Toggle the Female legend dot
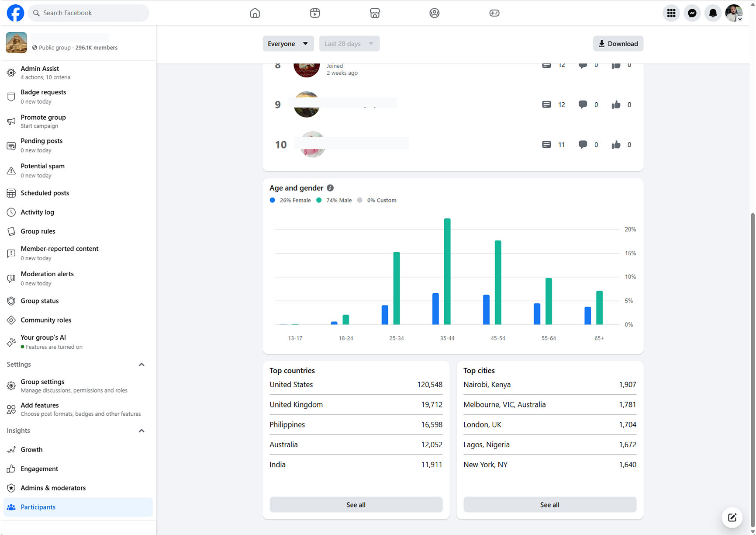 tap(273, 200)
